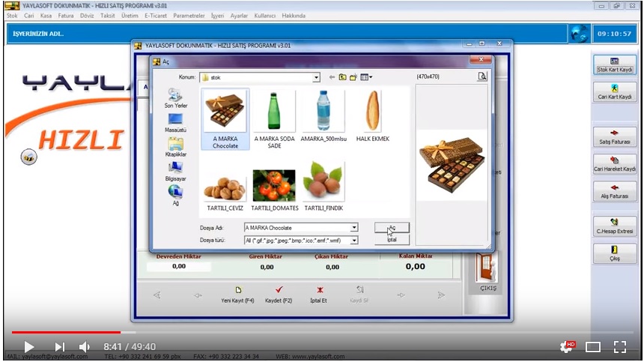The height and width of the screenshot is (362, 644).
Task: Open Satış Faturası shortcut
Action: pyautogui.click(x=615, y=137)
